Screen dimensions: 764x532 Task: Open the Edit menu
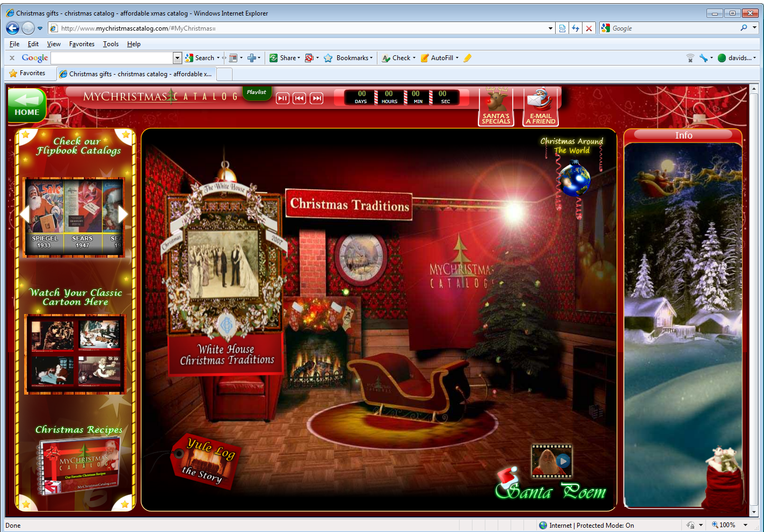(x=33, y=44)
